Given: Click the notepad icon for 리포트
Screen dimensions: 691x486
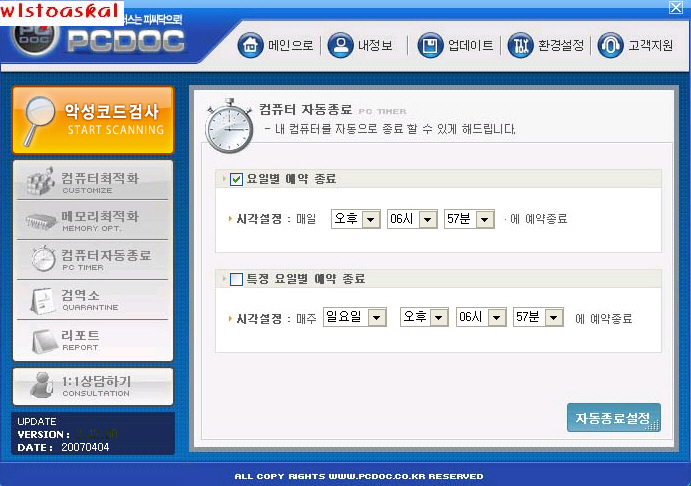Looking at the screenshot, I should (45, 341).
